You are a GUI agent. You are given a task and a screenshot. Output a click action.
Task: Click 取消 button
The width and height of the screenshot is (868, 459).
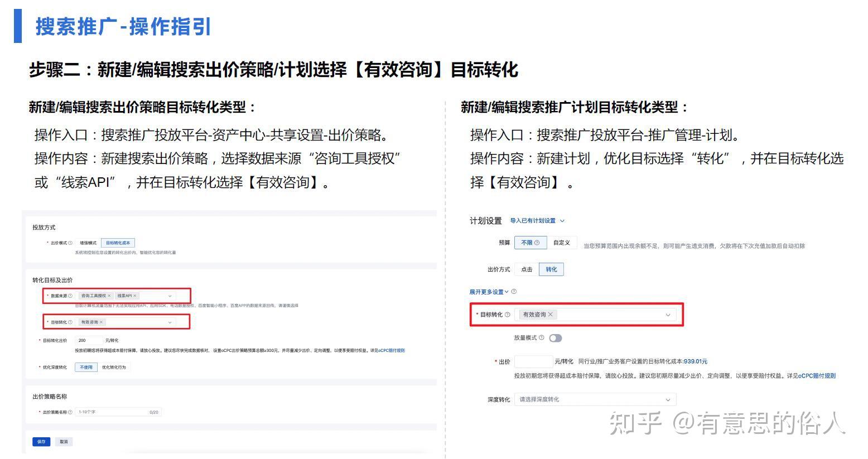tap(64, 442)
